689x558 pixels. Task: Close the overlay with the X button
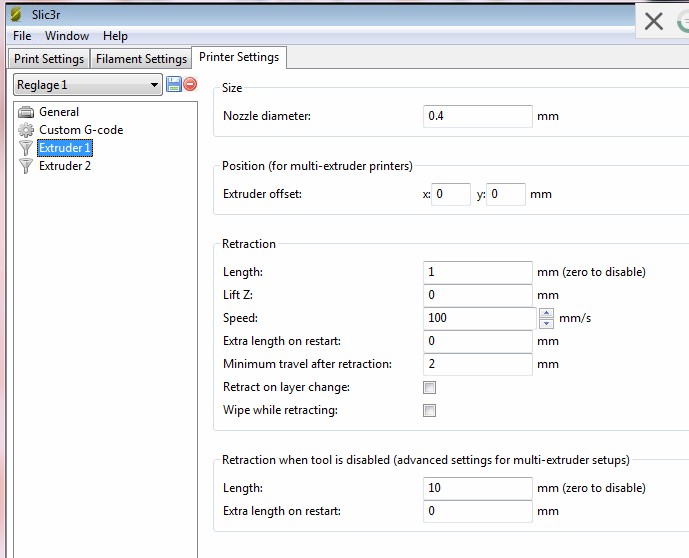coord(654,21)
